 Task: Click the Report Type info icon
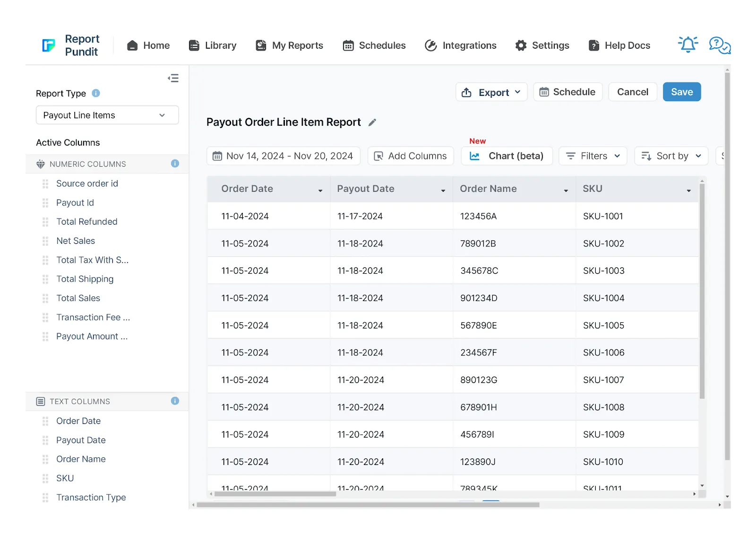pyautogui.click(x=96, y=93)
